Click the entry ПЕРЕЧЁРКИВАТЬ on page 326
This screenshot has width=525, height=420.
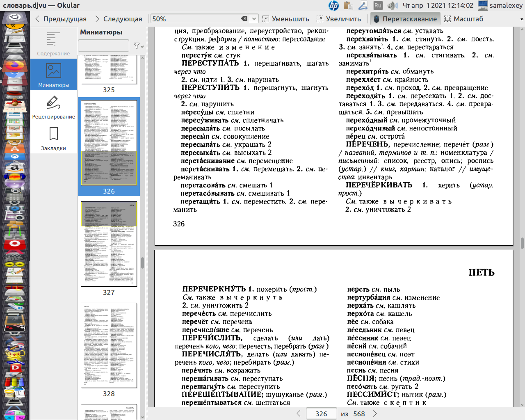(379, 185)
